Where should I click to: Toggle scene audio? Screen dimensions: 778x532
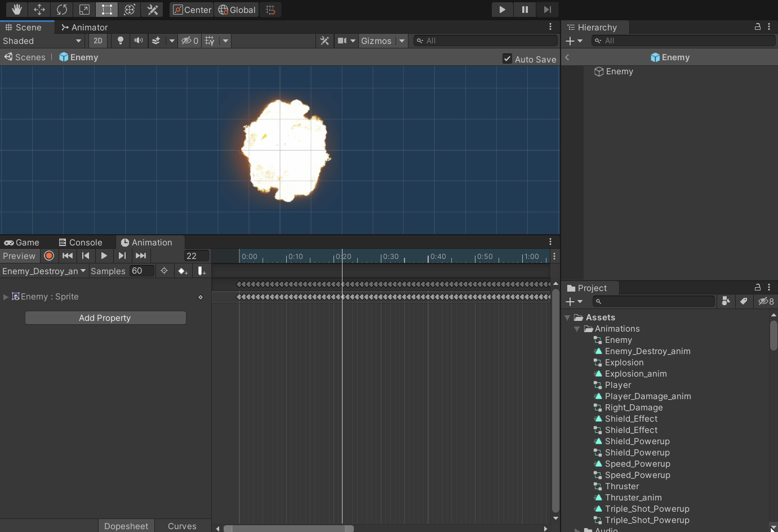point(138,41)
